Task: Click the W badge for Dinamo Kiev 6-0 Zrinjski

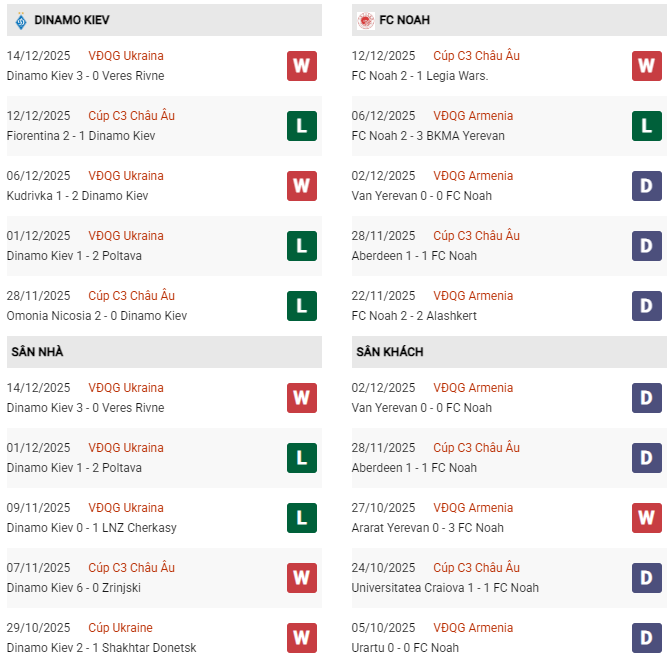Action: (x=302, y=578)
